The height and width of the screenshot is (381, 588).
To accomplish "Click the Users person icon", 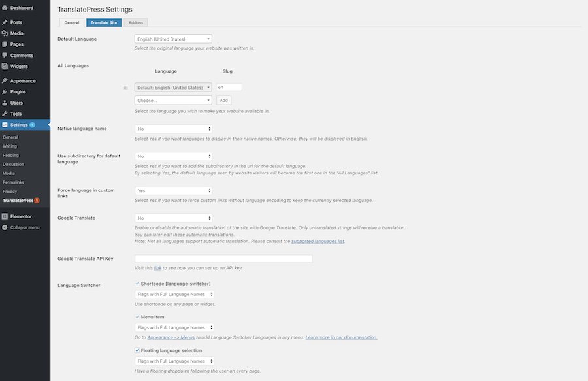I will coord(5,103).
